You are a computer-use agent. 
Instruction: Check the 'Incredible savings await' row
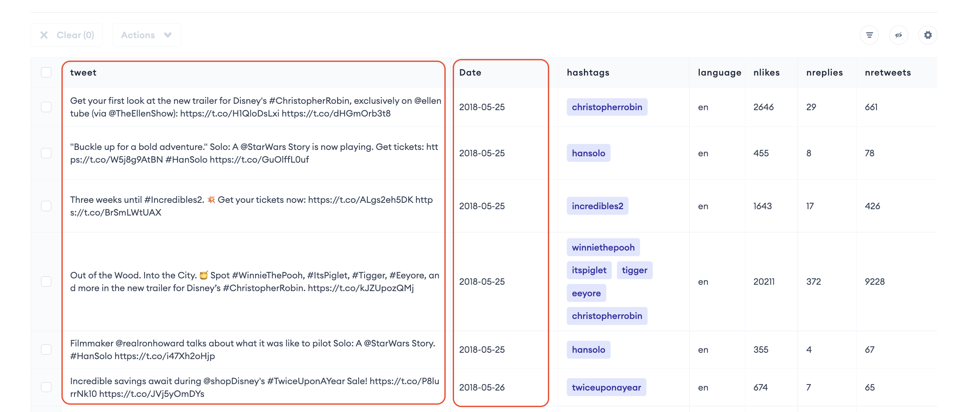(x=46, y=387)
